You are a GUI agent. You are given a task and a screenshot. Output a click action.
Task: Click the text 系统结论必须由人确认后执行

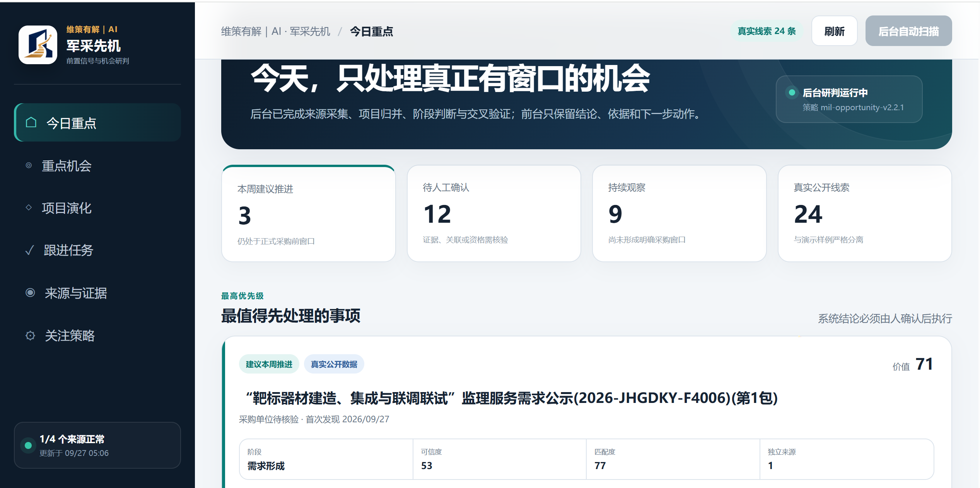pos(885,318)
